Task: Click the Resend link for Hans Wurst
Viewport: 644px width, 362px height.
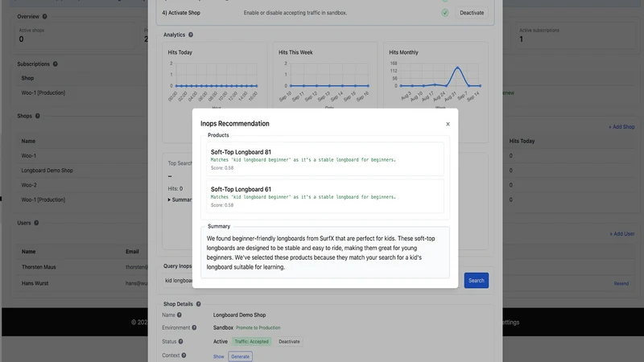Action: click(621, 284)
